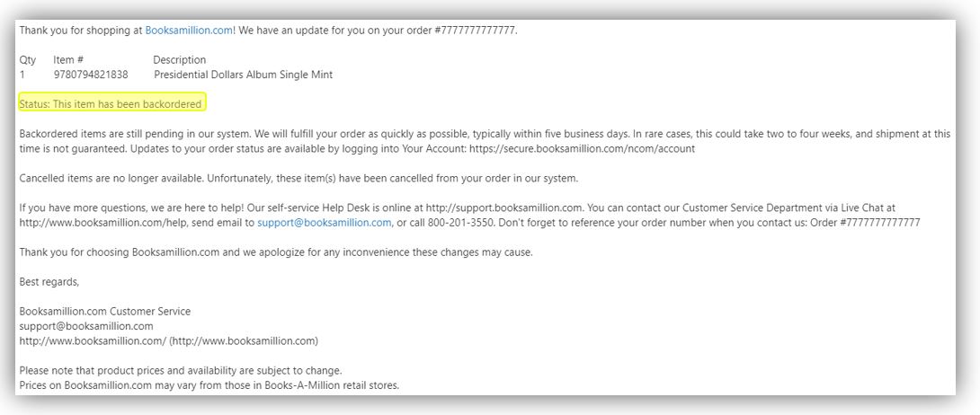
Task: Click the Item # column header
Action: coord(68,60)
